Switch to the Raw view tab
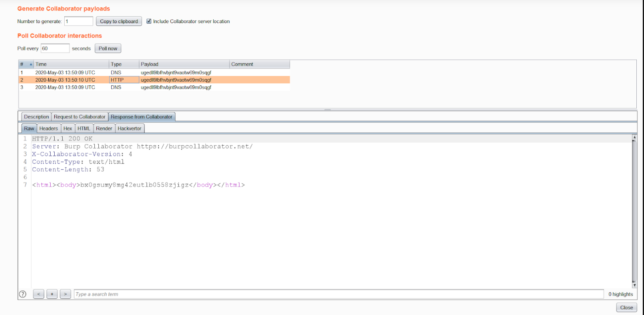644x315 pixels. [x=29, y=128]
